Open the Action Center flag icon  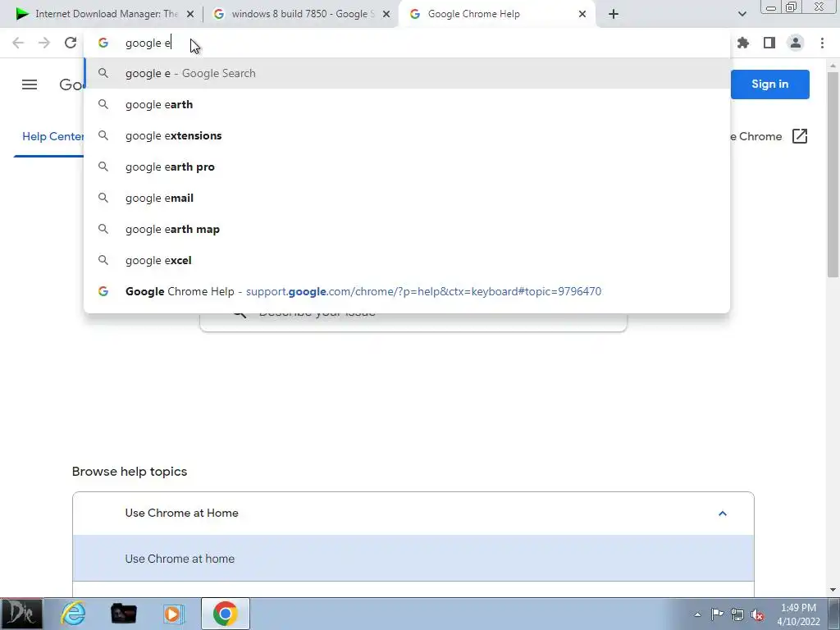(x=717, y=614)
